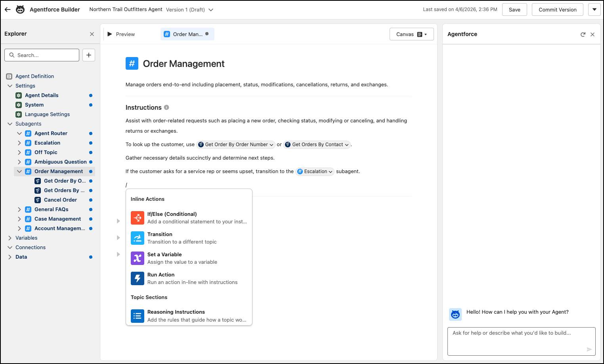The image size is (604, 364).
Task: Click the Language Settings icon
Action: [19, 114]
